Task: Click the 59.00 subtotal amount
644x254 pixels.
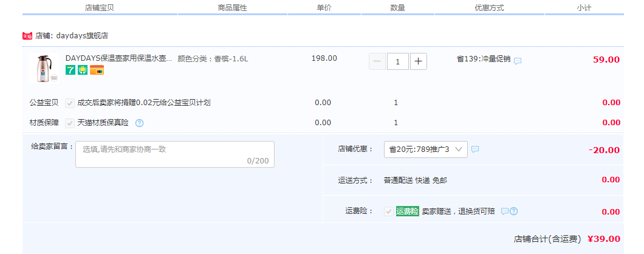Action: [606, 60]
